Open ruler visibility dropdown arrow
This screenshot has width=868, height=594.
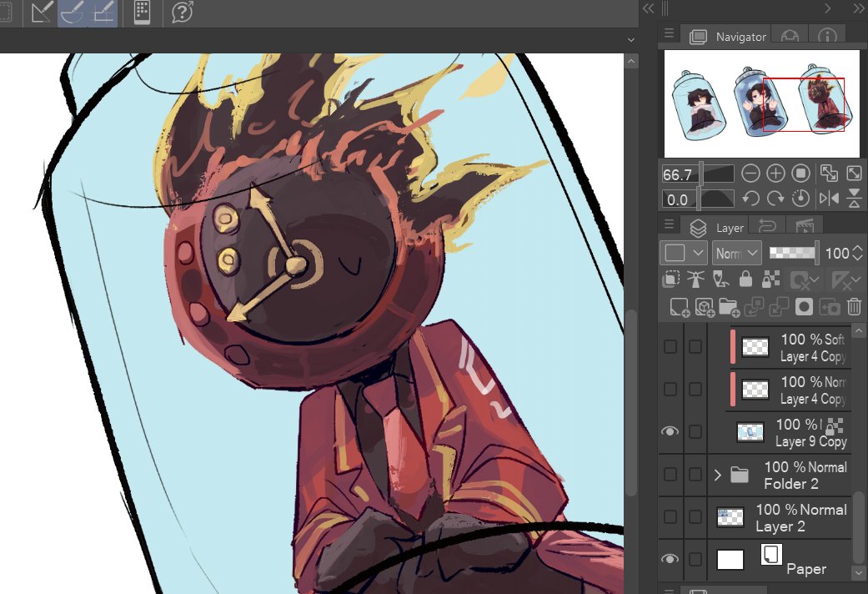click(854, 279)
